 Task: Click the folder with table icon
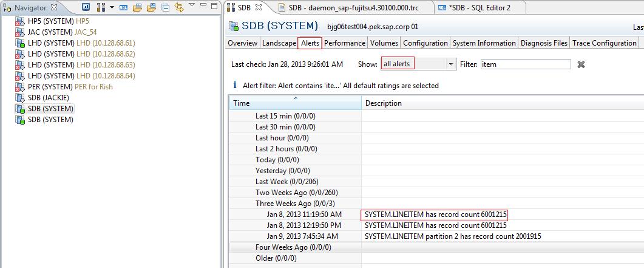coord(137,7)
